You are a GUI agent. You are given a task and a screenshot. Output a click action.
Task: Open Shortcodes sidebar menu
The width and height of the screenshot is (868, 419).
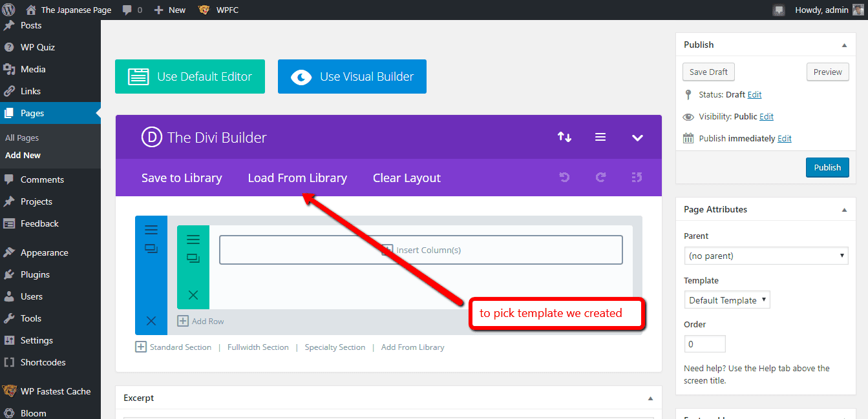point(43,362)
